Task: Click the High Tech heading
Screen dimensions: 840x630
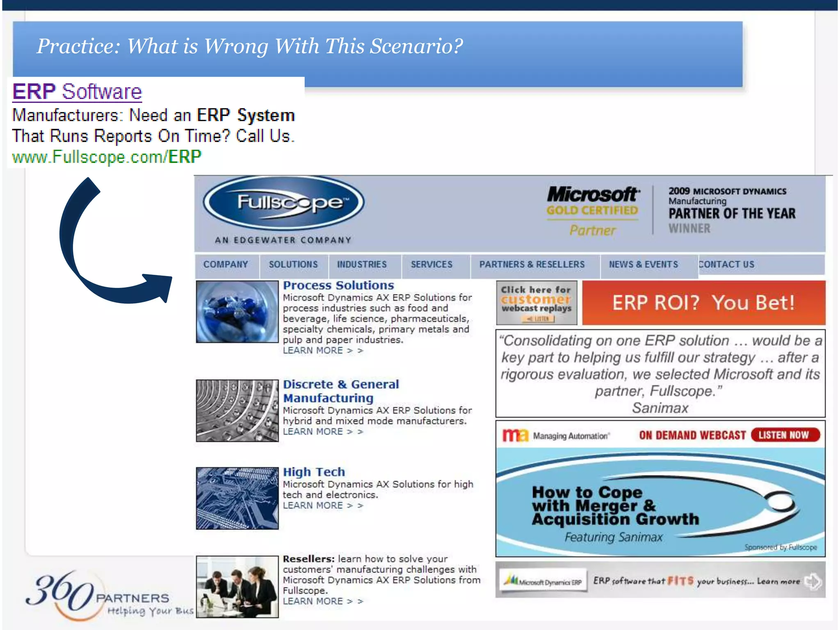Action: [x=314, y=472]
